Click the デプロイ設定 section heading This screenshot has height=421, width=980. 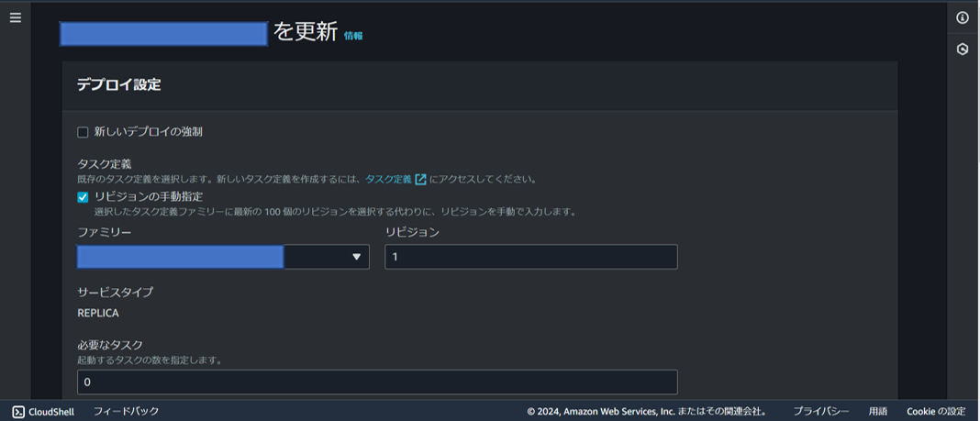point(119,85)
